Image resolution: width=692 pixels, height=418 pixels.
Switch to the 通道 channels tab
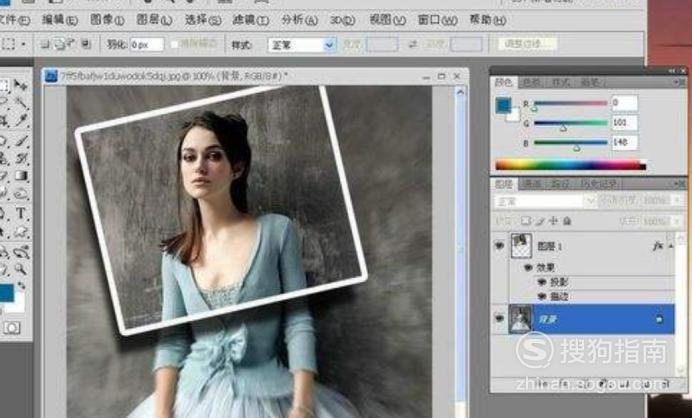[x=532, y=185]
